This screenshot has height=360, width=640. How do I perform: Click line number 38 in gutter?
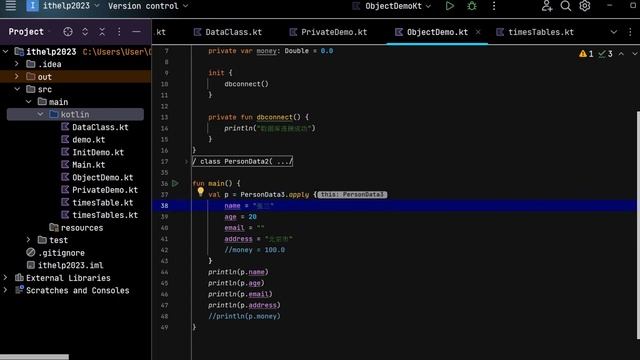point(164,206)
